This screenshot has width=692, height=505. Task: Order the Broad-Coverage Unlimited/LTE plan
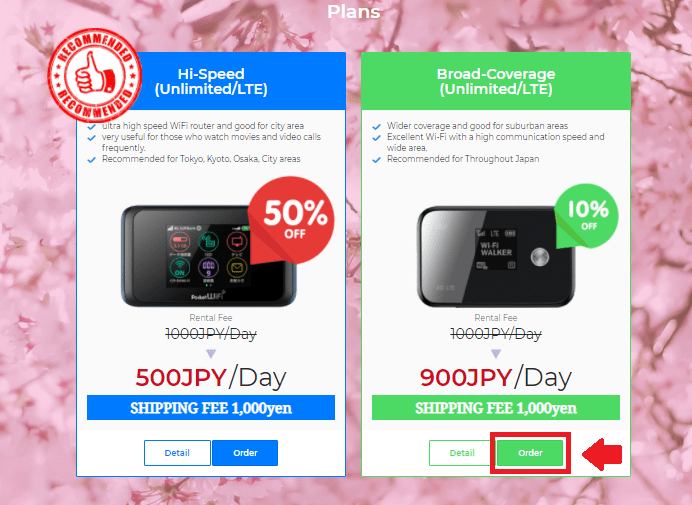click(x=530, y=453)
